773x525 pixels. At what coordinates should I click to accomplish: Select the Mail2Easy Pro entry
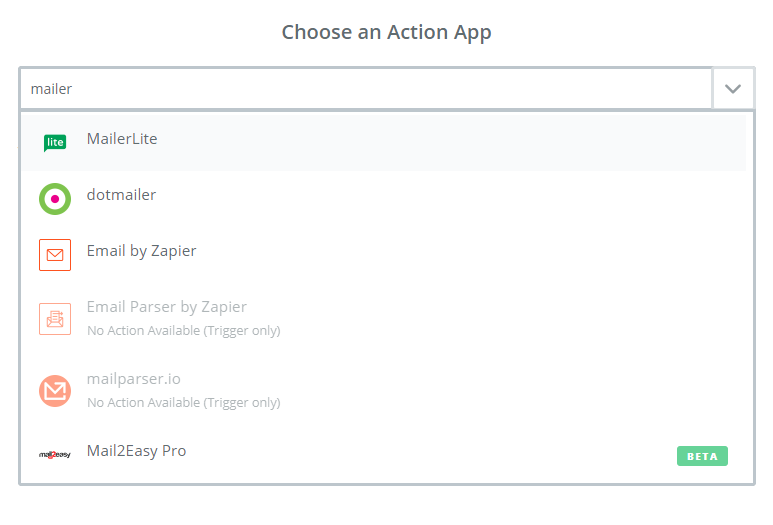pyautogui.click(x=384, y=455)
